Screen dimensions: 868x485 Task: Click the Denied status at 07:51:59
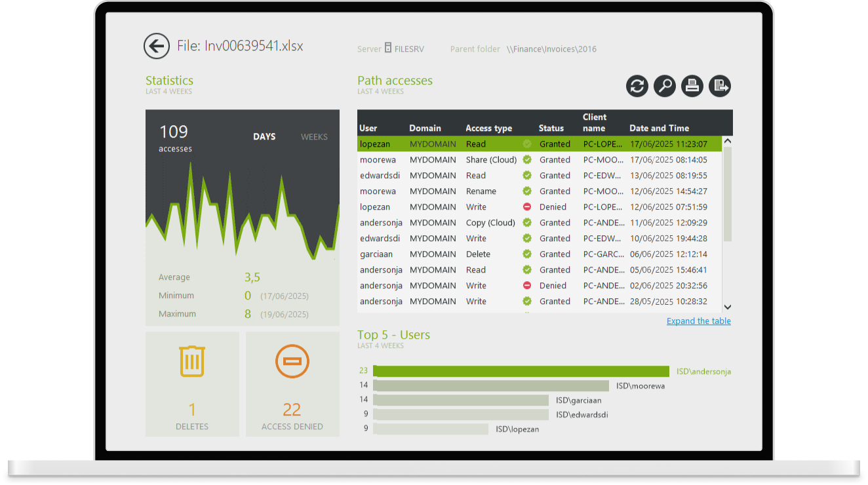[553, 207]
